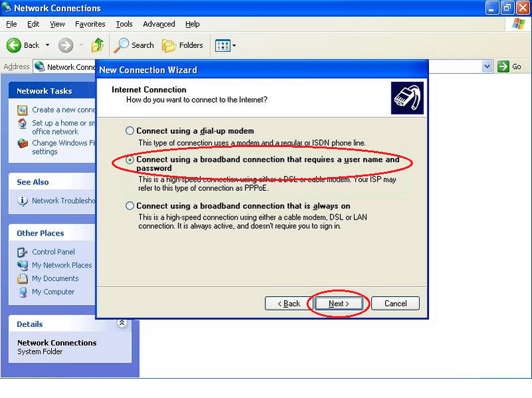Open My Computer link
532x398 pixels.
point(53,292)
